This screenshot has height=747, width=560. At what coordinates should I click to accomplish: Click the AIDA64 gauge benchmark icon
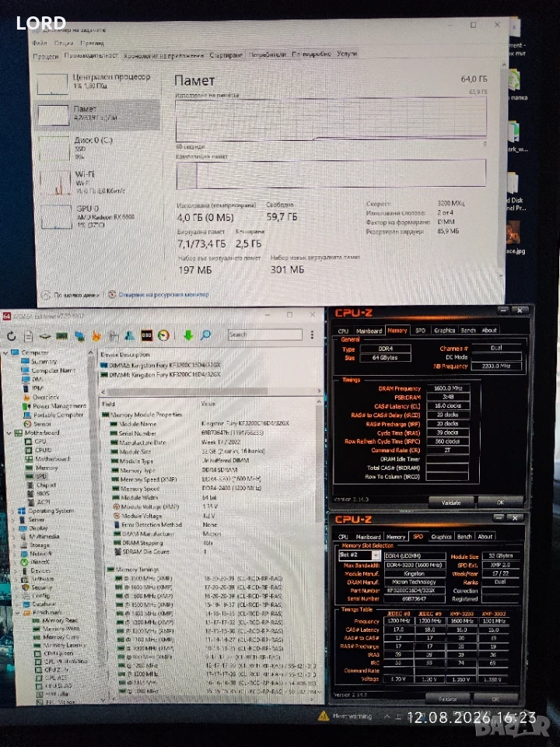tap(163, 336)
